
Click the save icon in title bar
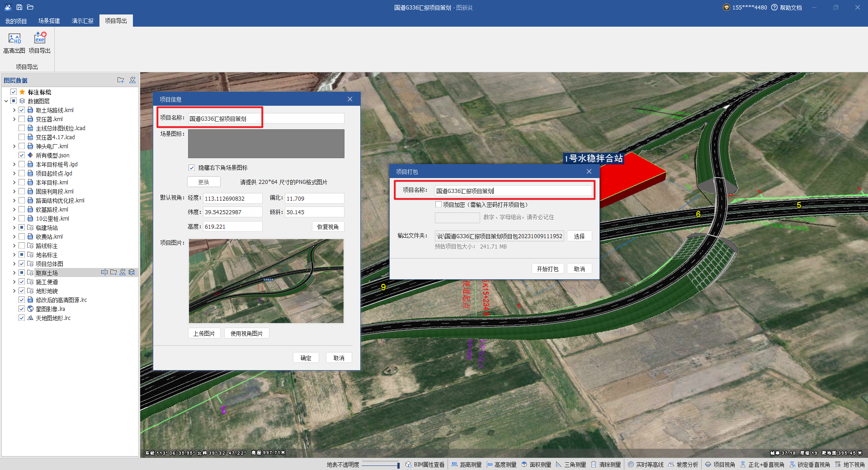[x=19, y=7]
